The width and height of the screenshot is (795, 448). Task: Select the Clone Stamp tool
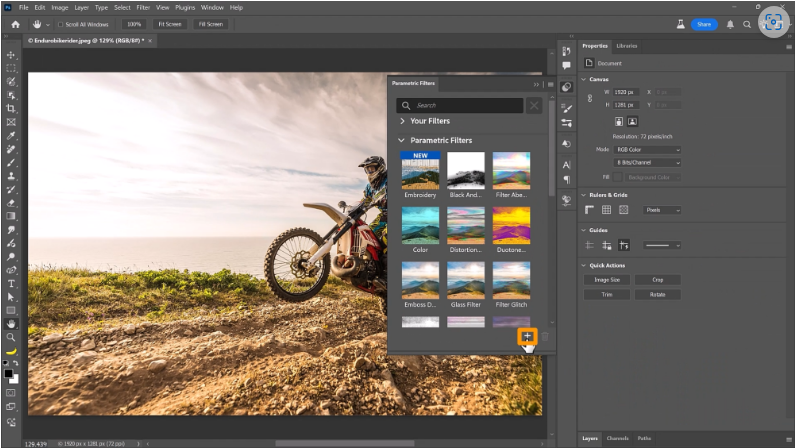11,176
